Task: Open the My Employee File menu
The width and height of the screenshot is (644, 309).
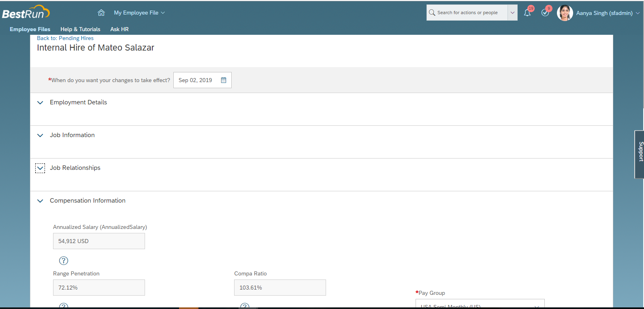Action: (x=139, y=13)
